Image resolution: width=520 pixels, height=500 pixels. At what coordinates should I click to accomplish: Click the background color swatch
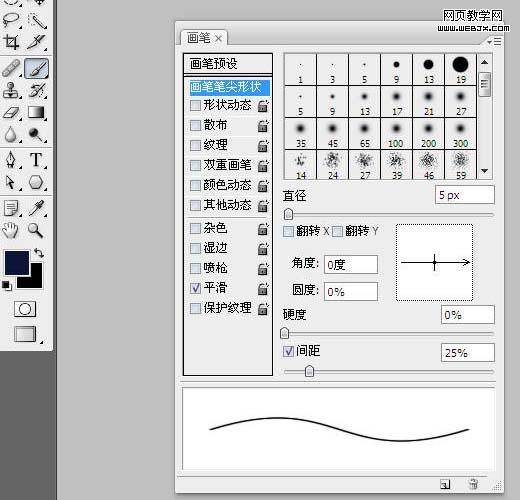tap(35, 280)
